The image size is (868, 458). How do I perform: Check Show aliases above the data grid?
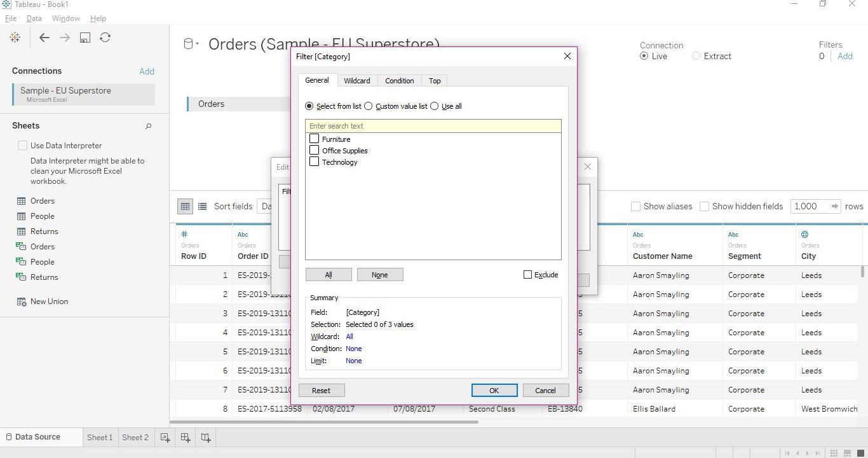[635, 206]
